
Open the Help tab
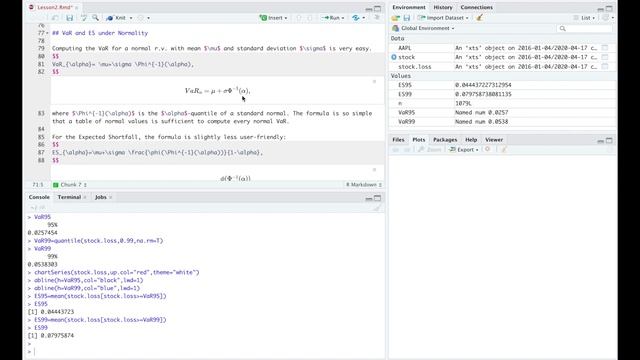[x=471, y=140]
